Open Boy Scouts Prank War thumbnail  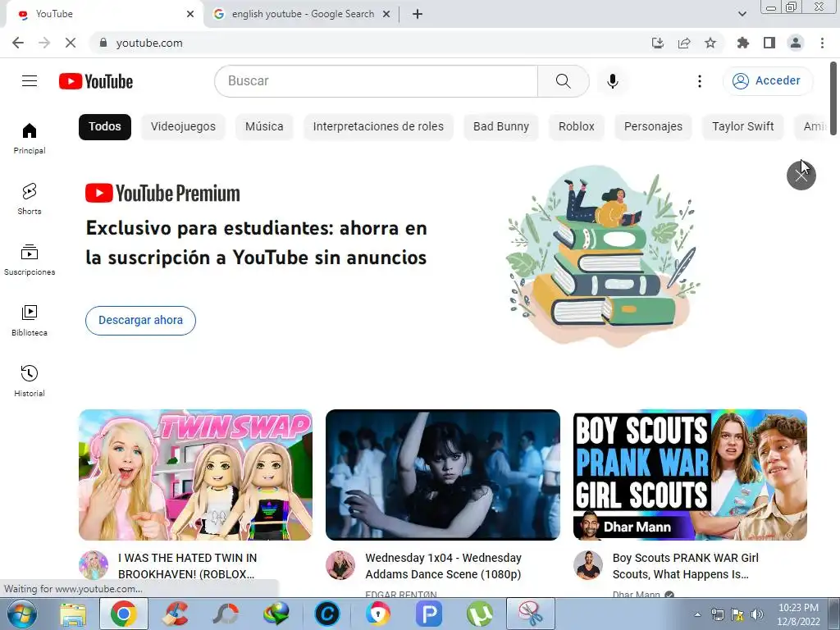click(x=690, y=475)
